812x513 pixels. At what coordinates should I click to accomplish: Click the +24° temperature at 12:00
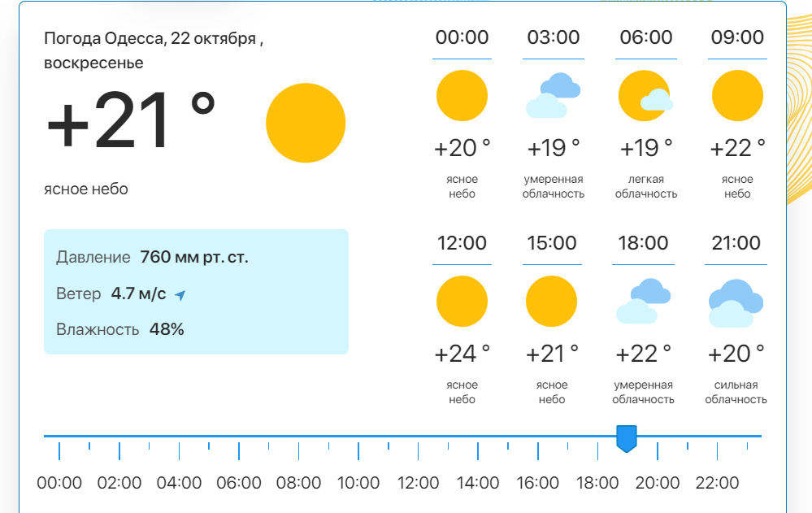point(462,354)
